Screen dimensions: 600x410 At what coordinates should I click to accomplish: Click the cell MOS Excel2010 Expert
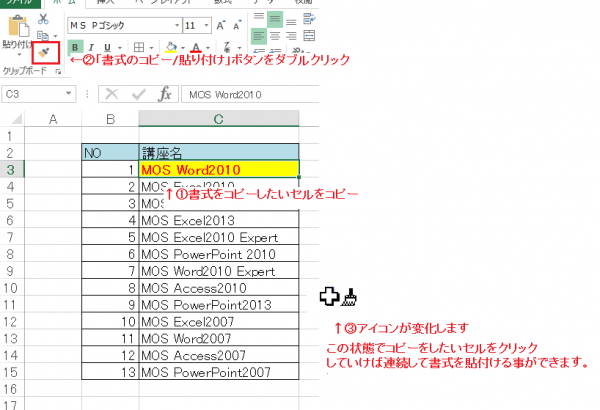218,237
